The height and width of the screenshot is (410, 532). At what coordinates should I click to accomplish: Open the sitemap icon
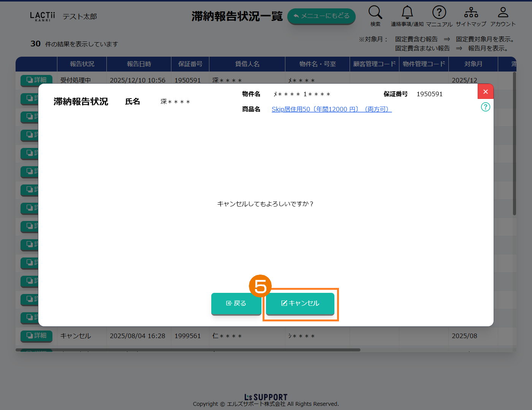(x=471, y=13)
